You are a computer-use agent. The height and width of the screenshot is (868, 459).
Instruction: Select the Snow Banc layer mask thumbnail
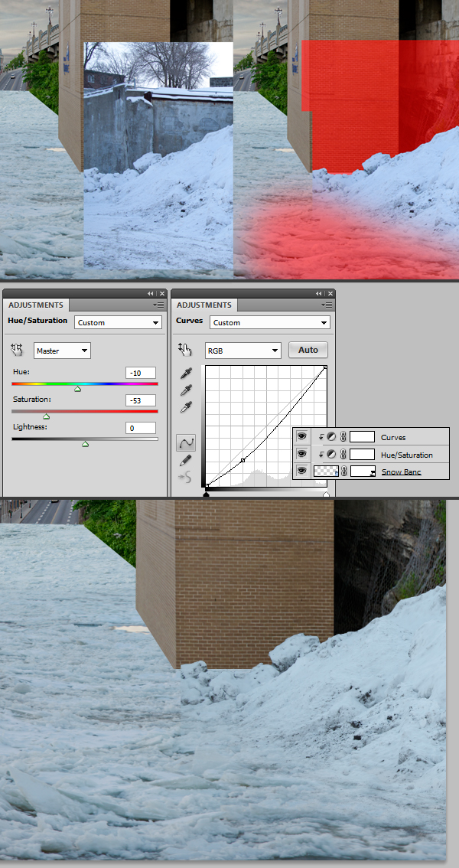[363, 472]
